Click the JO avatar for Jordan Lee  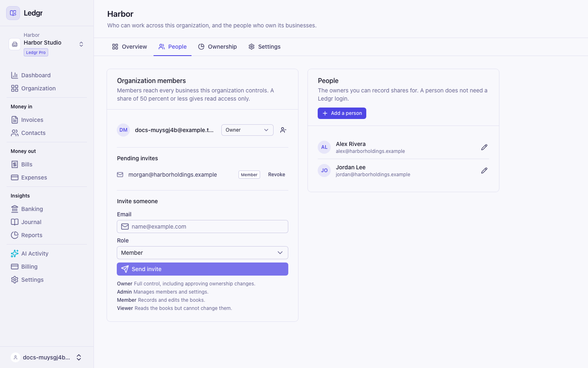pos(324,171)
